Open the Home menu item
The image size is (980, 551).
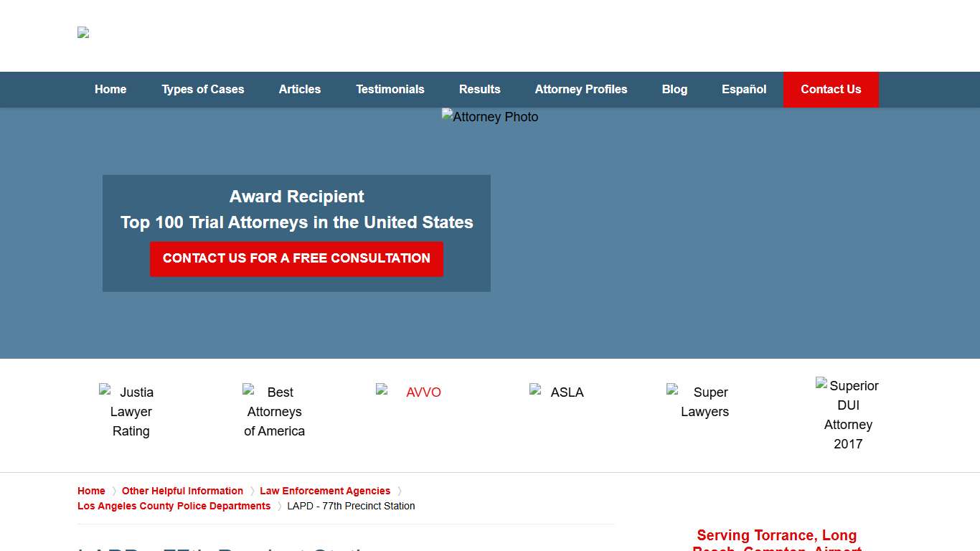[x=110, y=90]
